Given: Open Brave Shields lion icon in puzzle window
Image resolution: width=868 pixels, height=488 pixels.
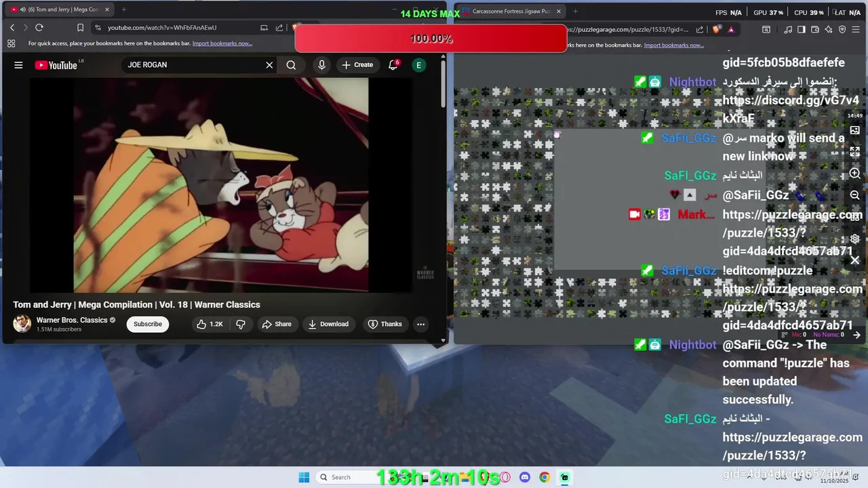Looking at the screenshot, I should coord(717,30).
